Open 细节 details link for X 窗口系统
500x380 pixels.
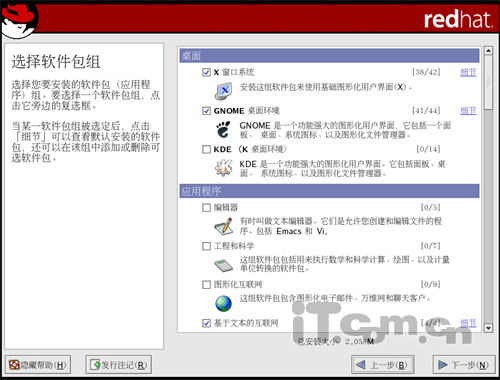pyautogui.click(x=468, y=72)
